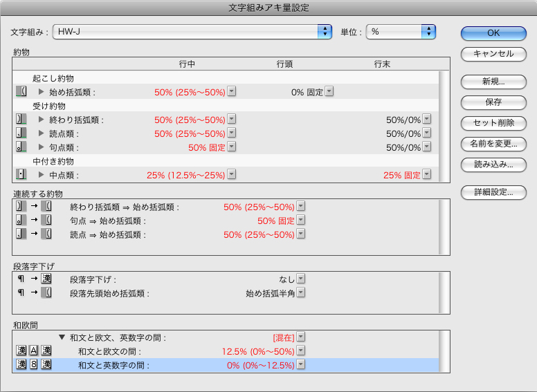This screenshot has height=392, width=537.
Task: Click the 読み込み... button
Action: click(x=493, y=165)
